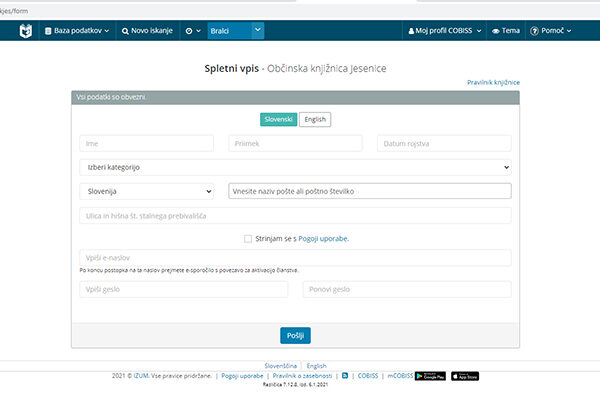Open the Baza podatkov menu
The image size is (600, 400).
pyautogui.click(x=77, y=31)
